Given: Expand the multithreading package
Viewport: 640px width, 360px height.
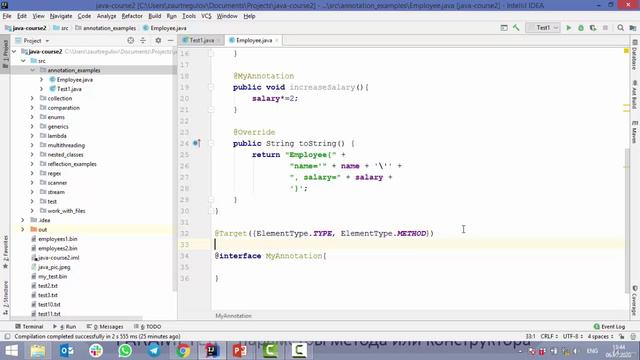Looking at the screenshot, I should click(x=32, y=145).
